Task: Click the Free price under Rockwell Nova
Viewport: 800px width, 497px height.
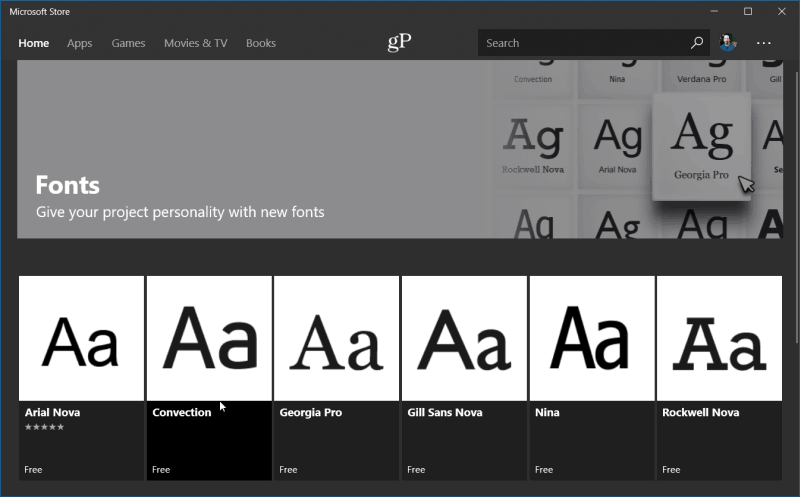Action: [x=671, y=469]
